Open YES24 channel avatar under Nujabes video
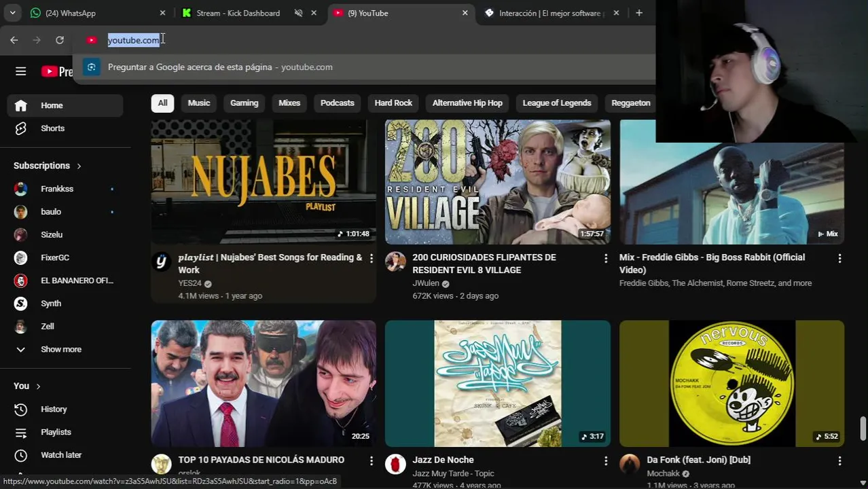The width and height of the screenshot is (868, 489). click(x=161, y=261)
